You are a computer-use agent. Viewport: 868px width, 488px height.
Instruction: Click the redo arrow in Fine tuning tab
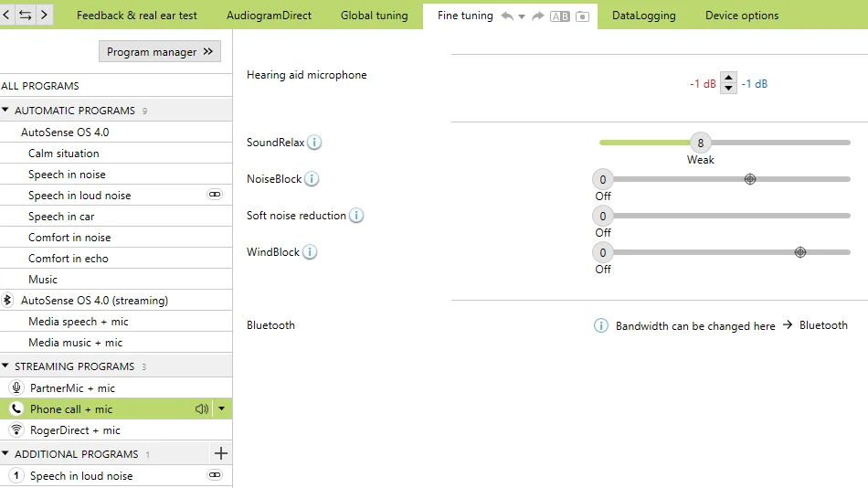point(537,16)
